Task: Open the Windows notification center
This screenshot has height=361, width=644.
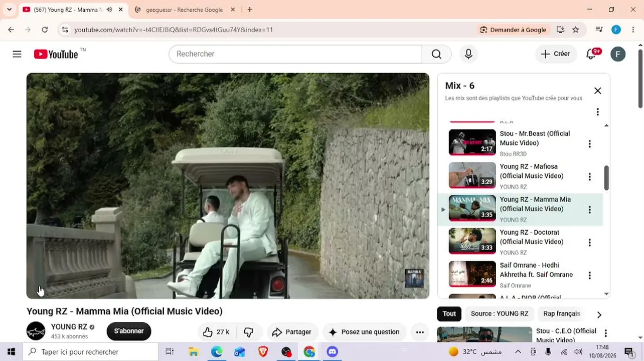Action: [x=629, y=352]
